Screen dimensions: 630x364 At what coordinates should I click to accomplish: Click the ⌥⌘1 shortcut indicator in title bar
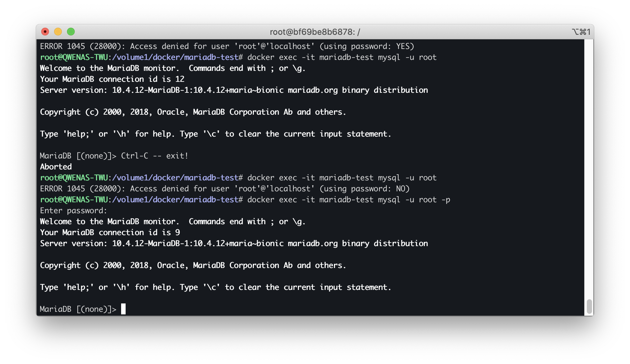click(581, 32)
